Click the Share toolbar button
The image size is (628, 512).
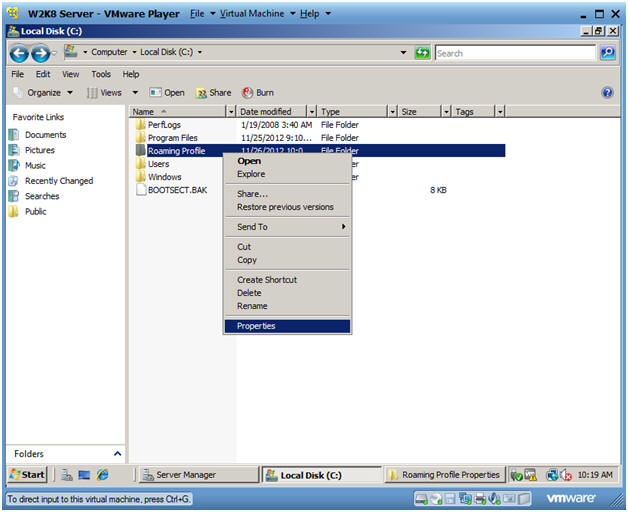tap(213, 93)
